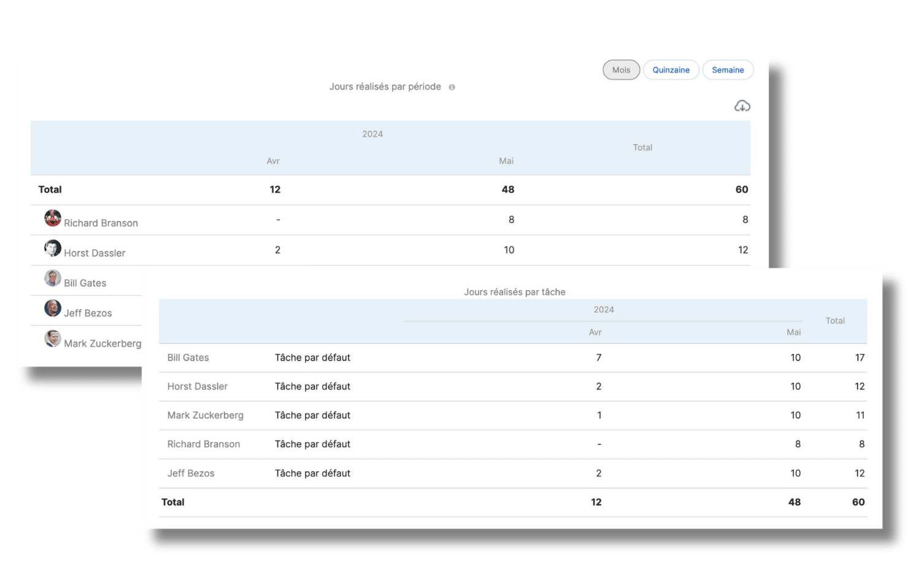
Task: Click the Jours réalisés par tâche title
Action: pos(515,292)
